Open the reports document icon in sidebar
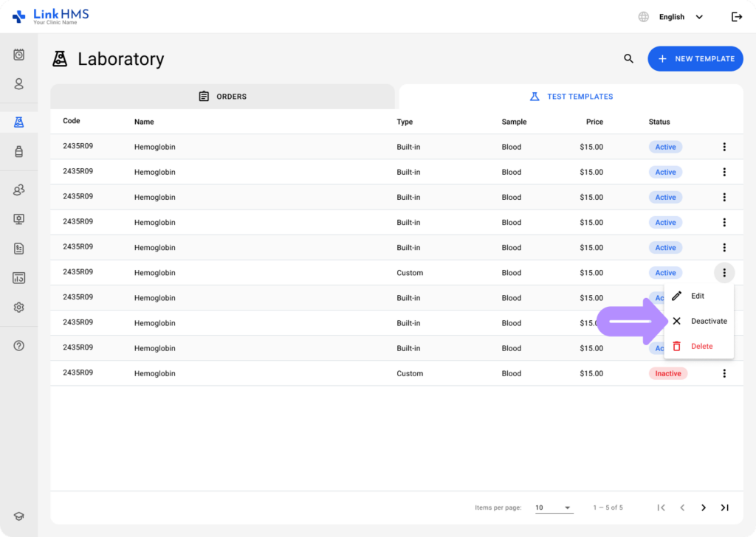 pyautogui.click(x=18, y=249)
